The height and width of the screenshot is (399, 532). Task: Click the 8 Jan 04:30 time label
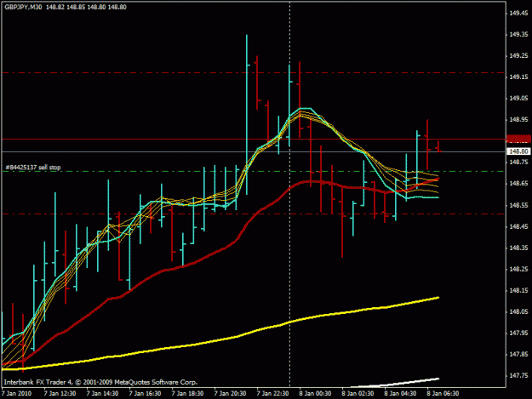tap(400, 393)
